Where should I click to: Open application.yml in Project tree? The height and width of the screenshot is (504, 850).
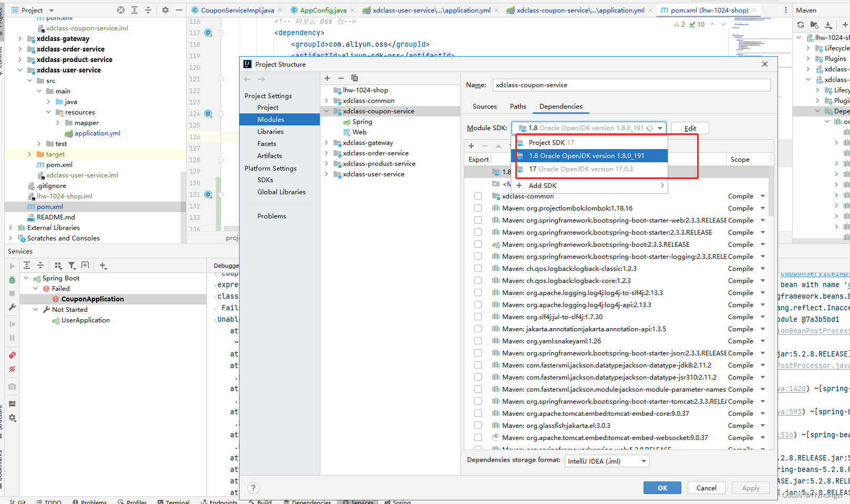[x=97, y=133]
